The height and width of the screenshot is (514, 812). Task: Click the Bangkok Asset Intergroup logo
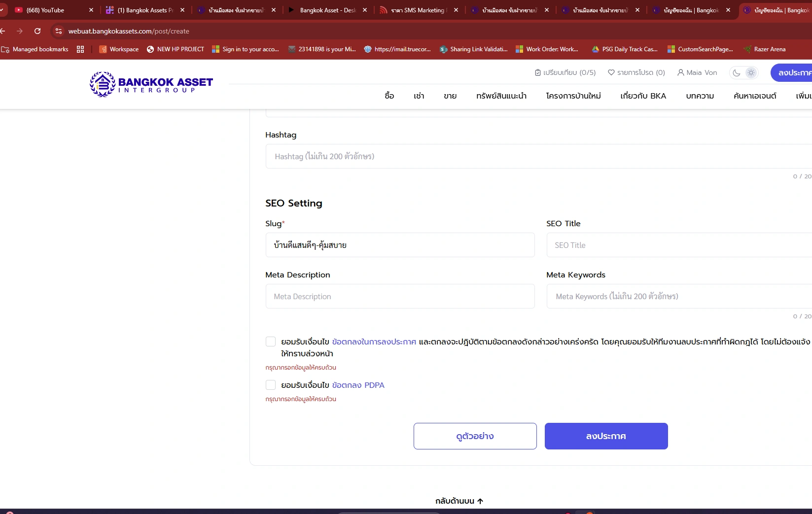tap(151, 84)
